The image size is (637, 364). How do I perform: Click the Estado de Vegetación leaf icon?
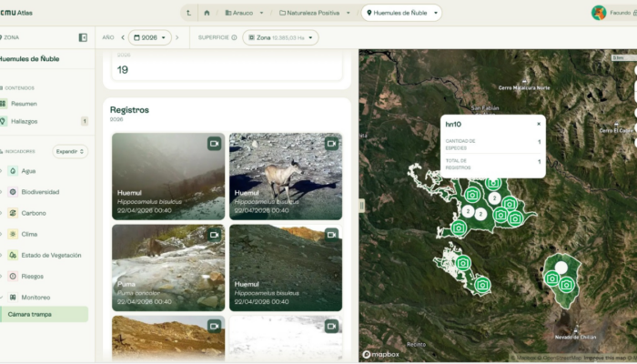(13, 255)
